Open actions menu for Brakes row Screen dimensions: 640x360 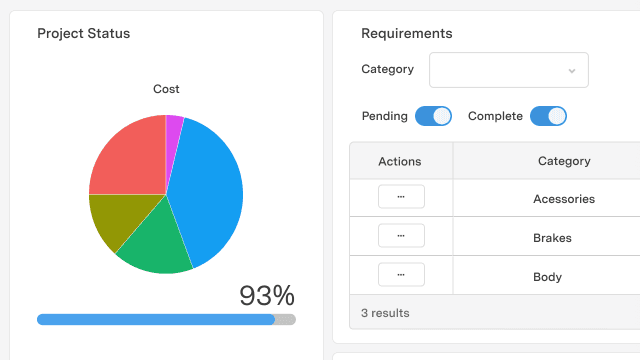(401, 236)
